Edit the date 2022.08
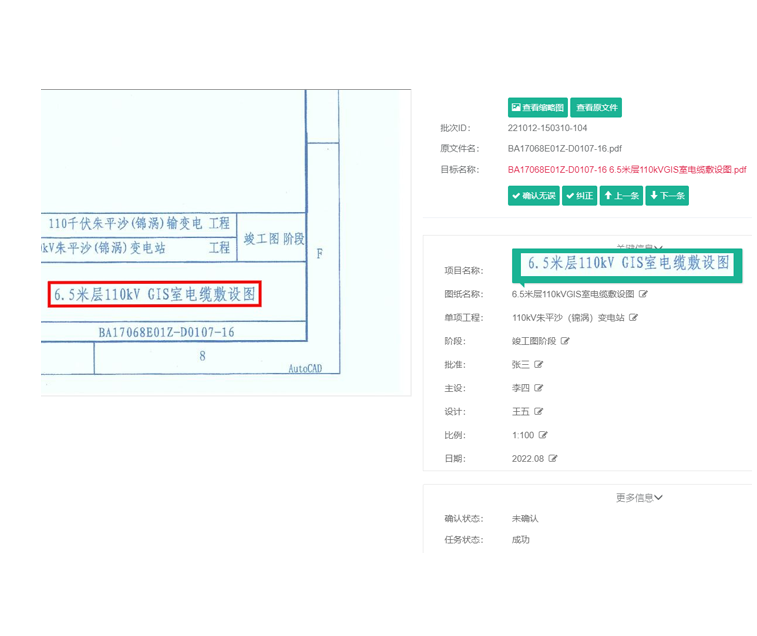Image resolution: width=757 pixels, height=636 pixels. [553, 459]
